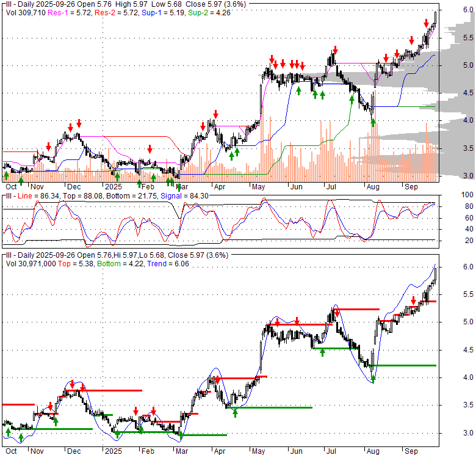Click the '3.5' price label on the top chart axis
The image size is (476, 455).
click(469, 148)
